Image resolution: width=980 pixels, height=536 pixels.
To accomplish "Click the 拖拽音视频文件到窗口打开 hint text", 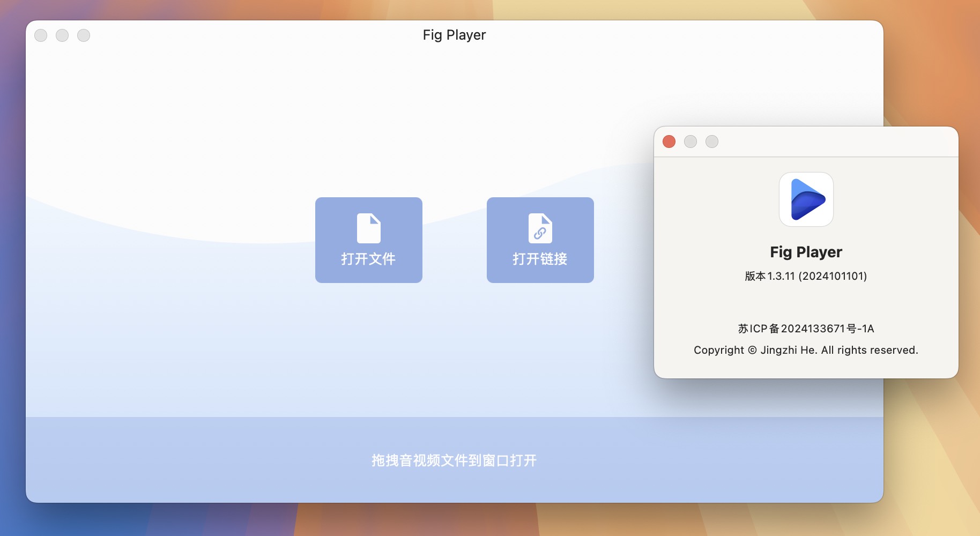I will 454,460.
